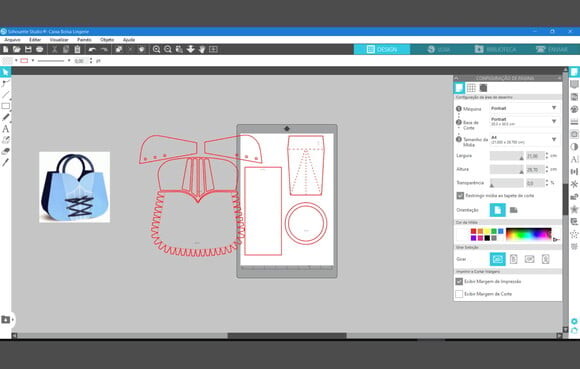This screenshot has height=369, width=580.
Task: Choose landscape orientation
Action: (513, 210)
